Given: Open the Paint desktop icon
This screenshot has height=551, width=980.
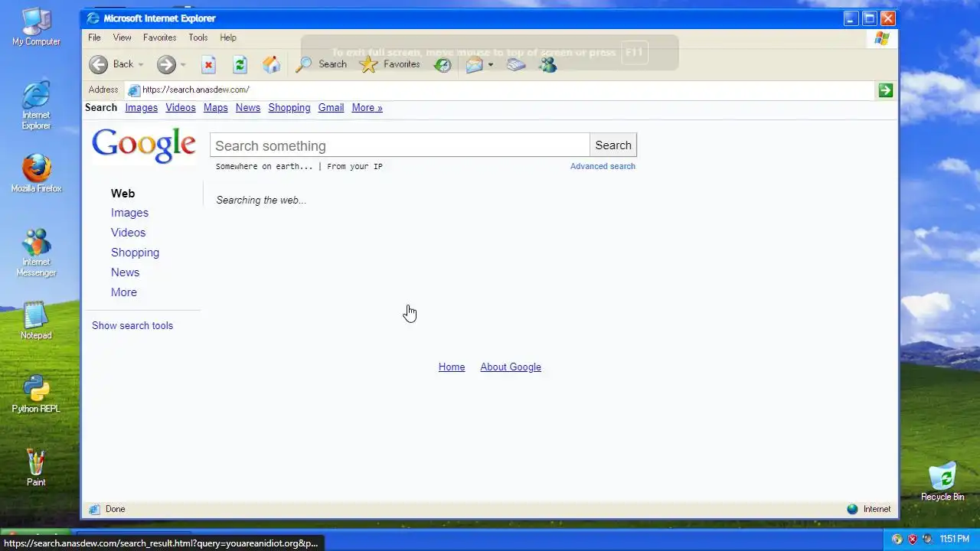Looking at the screenshot, I should (36, 468).
